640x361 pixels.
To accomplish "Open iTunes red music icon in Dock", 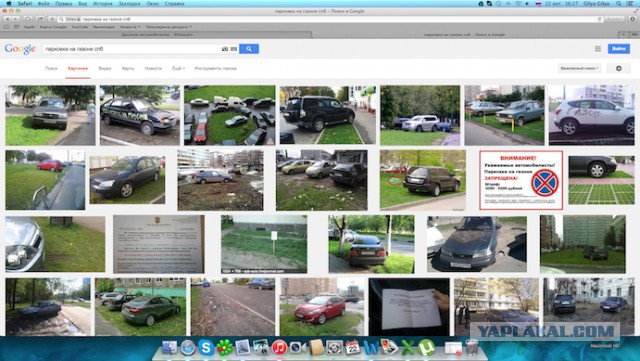I will pyautogui.click(x=280, y=348).
